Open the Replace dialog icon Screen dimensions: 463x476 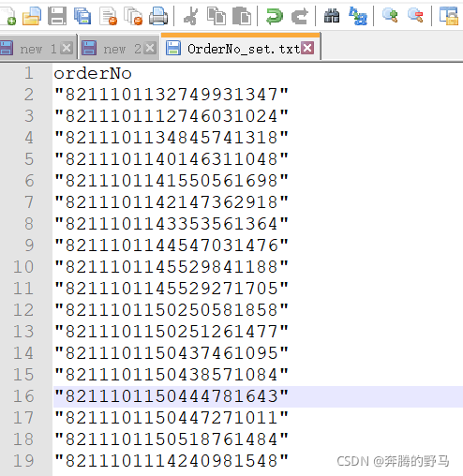[x=358, y=16]
